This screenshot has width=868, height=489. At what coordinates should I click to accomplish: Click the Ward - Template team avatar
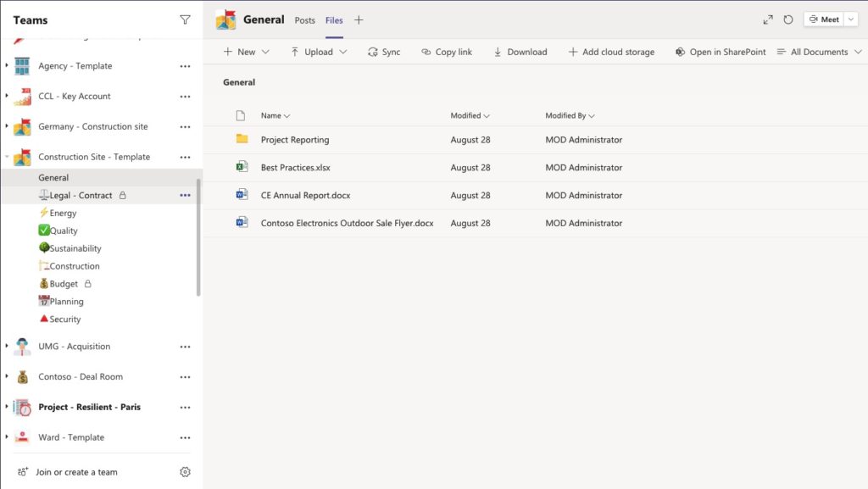tap(22, 437)
